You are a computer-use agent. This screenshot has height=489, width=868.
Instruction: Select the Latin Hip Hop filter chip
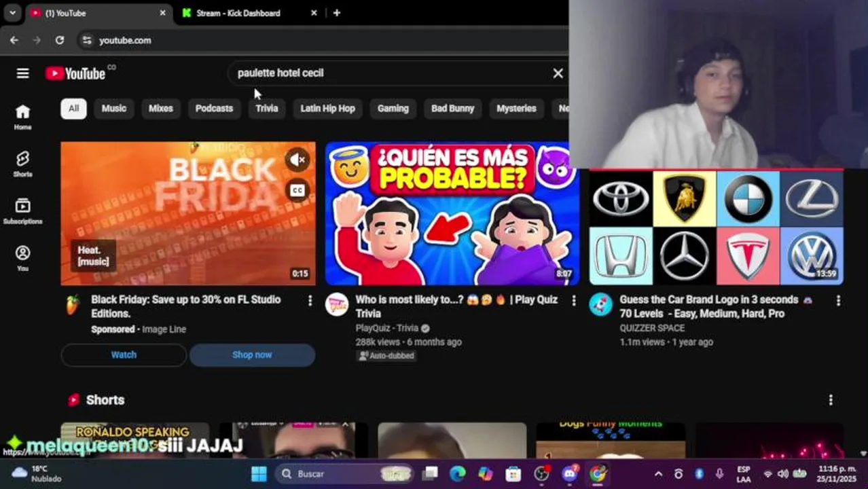(x=327, y=108)
